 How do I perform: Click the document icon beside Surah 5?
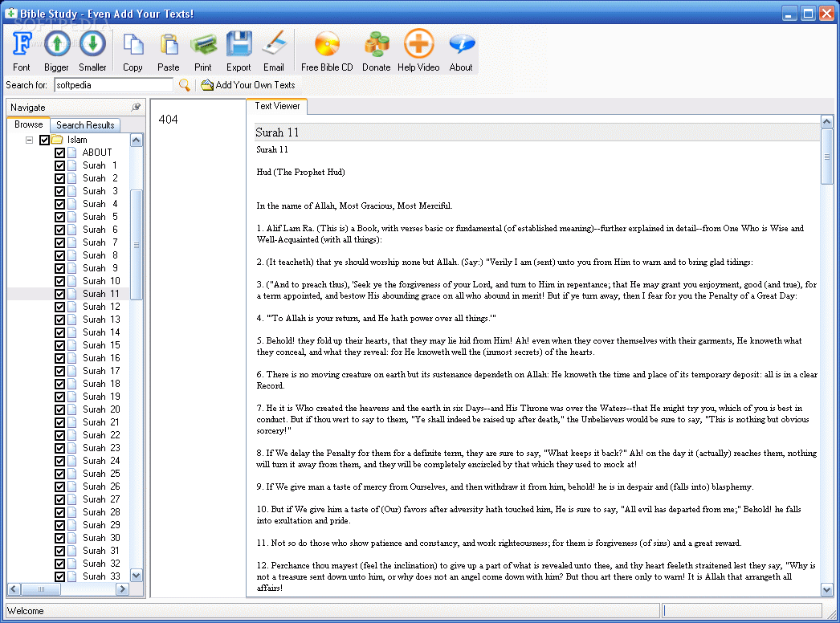pos(71,217)
